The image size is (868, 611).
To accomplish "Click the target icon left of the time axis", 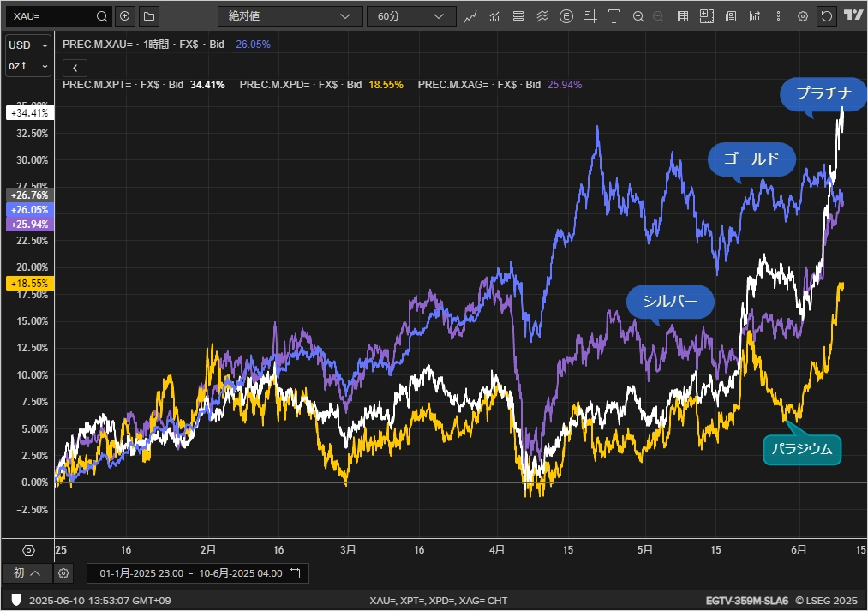I will (28, 551).
